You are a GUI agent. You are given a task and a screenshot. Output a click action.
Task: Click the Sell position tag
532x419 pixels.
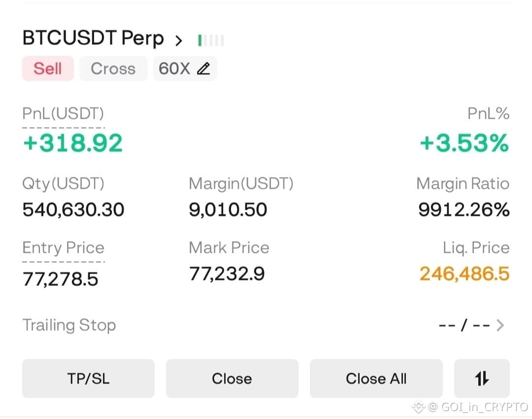[48, 69]
